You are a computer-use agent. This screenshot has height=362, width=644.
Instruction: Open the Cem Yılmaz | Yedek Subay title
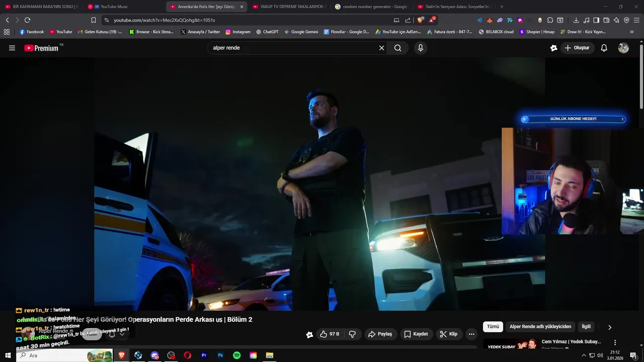click(x=571, y=342)
